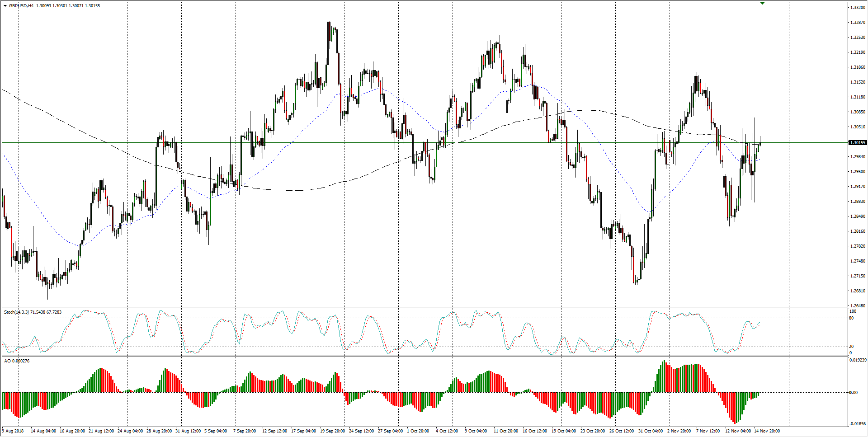The height and width of the screenshot is (437, 868).
Task: Click the -0.01856 value on the AO scale
Action: pyautogui.click(x=858, y=424)
